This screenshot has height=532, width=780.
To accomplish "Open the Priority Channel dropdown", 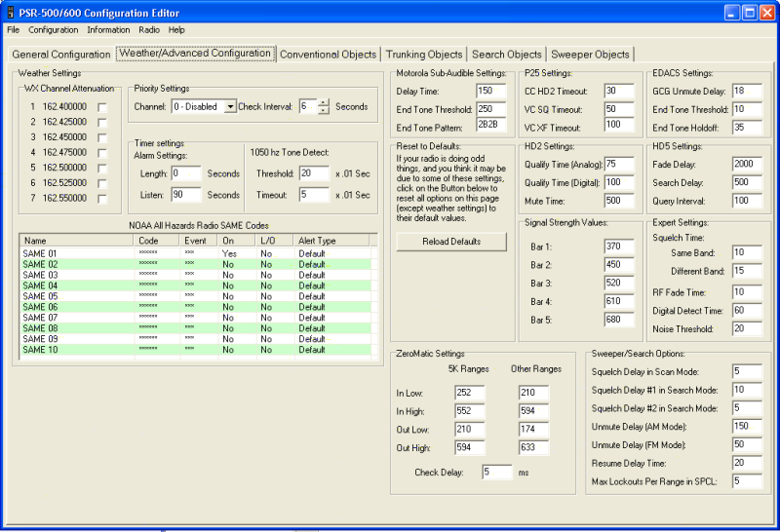I will pos(230,106).
